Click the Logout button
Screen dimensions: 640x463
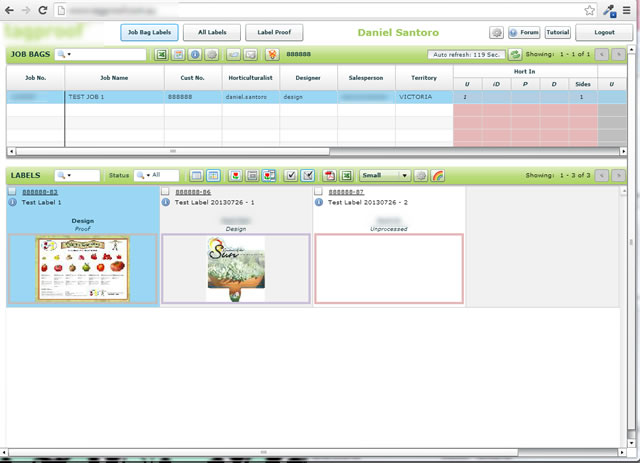pyautogui.click(x=604, y=33)
